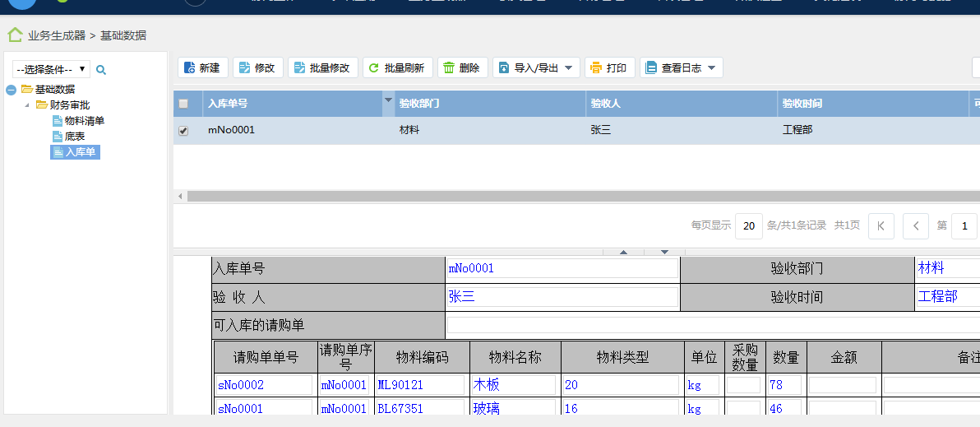
Task: Click the 修改 (Edit) toolbar button
Action: 257,68
